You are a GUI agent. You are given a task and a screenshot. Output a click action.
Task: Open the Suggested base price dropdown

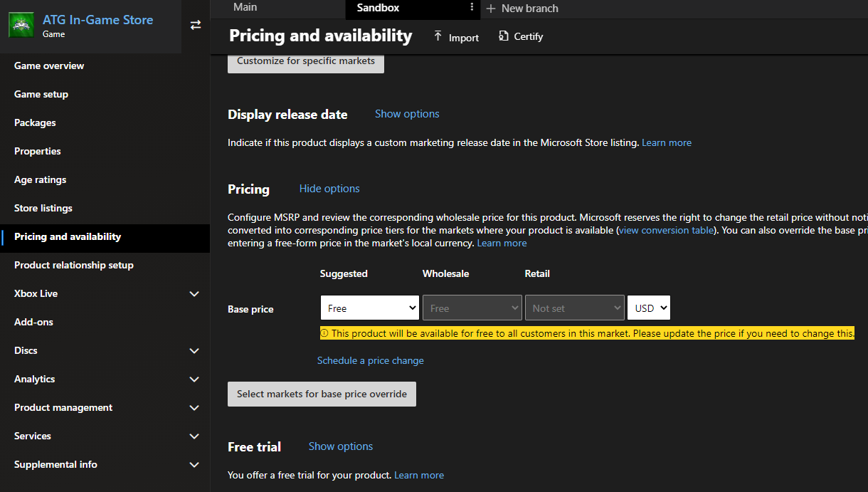click(x=369, y=308)
